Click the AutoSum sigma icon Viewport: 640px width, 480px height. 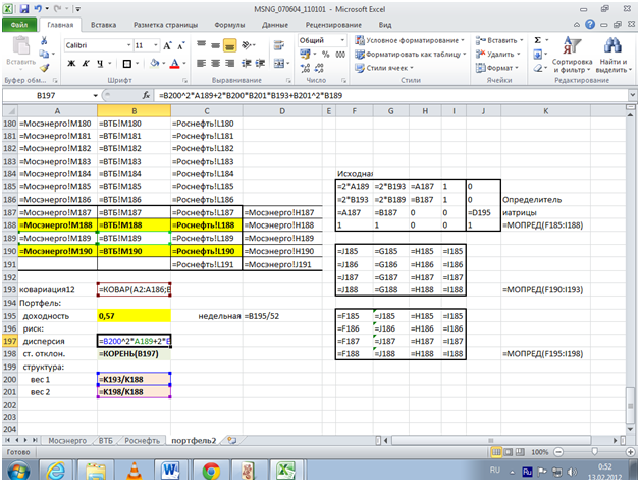pyautogui.click(x=538, y=40)
